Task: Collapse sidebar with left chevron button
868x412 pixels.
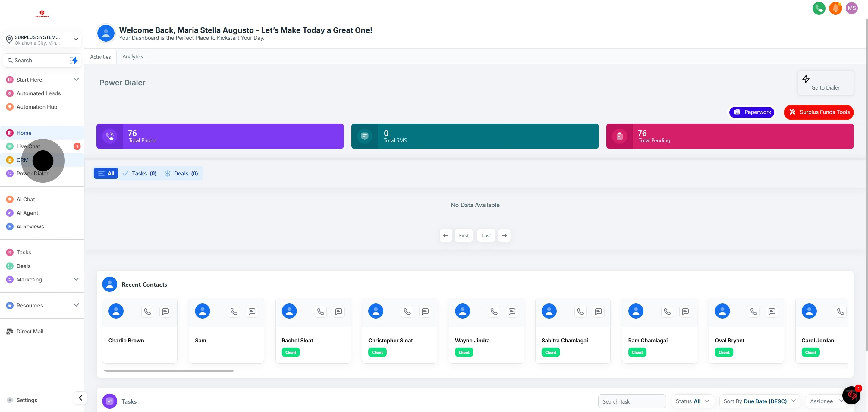Action: (80, 398)
